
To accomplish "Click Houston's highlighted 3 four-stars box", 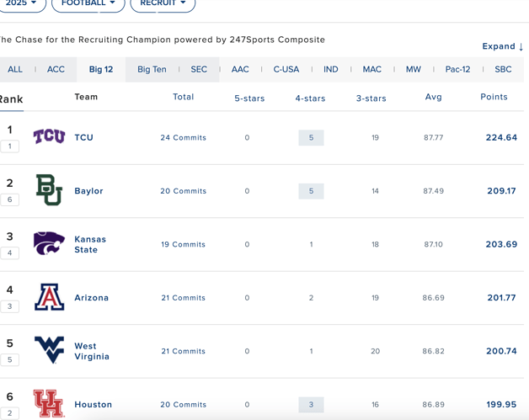I will pos(311,405).
